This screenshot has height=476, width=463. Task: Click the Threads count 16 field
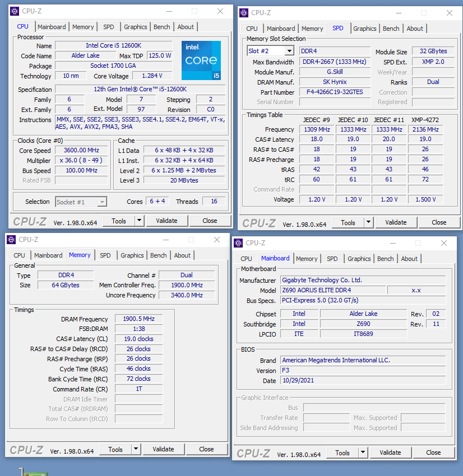[214, 201]
